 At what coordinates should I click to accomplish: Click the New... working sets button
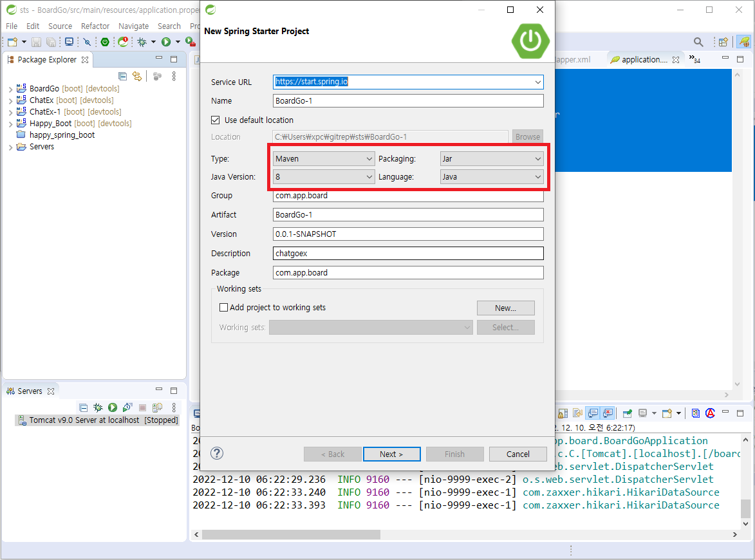505,308
